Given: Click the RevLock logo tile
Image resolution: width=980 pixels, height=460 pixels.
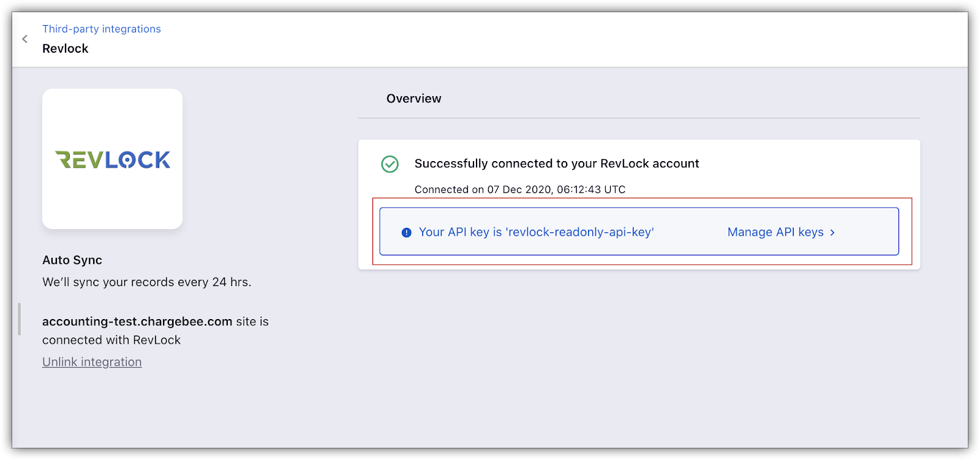Looking at the screenshot, I should click(x=113, y=159).
